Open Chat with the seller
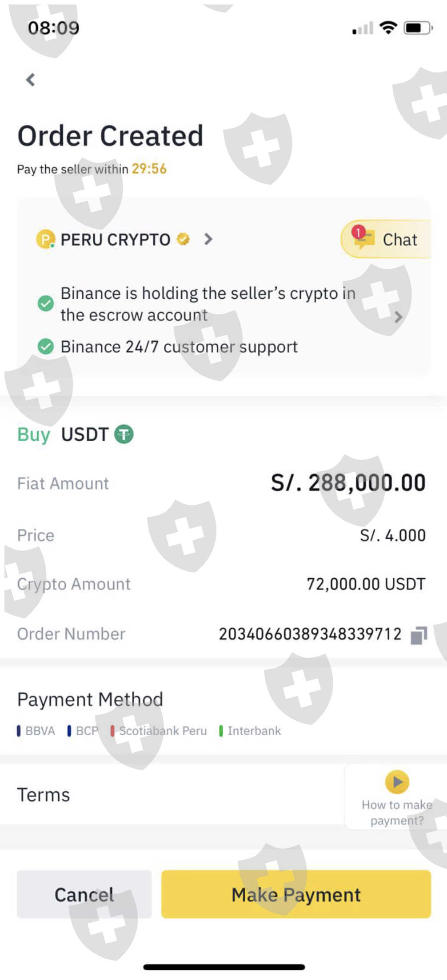447x980 pixels. [387, 239]
